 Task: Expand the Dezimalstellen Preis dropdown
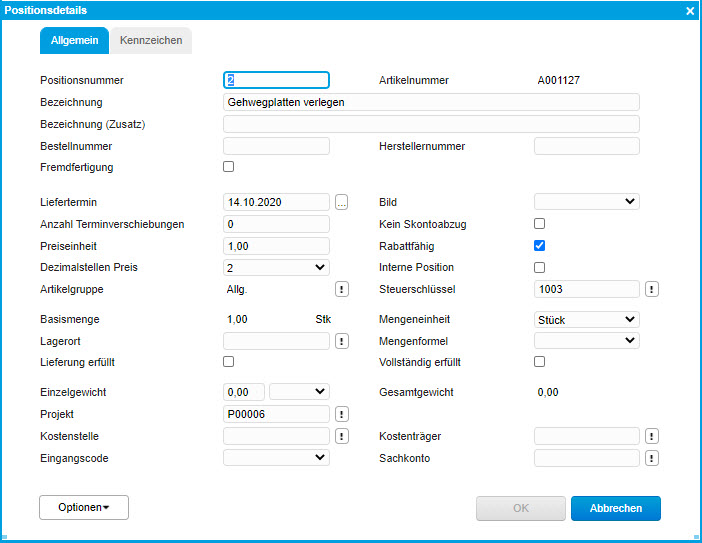(x=276, y=267)
